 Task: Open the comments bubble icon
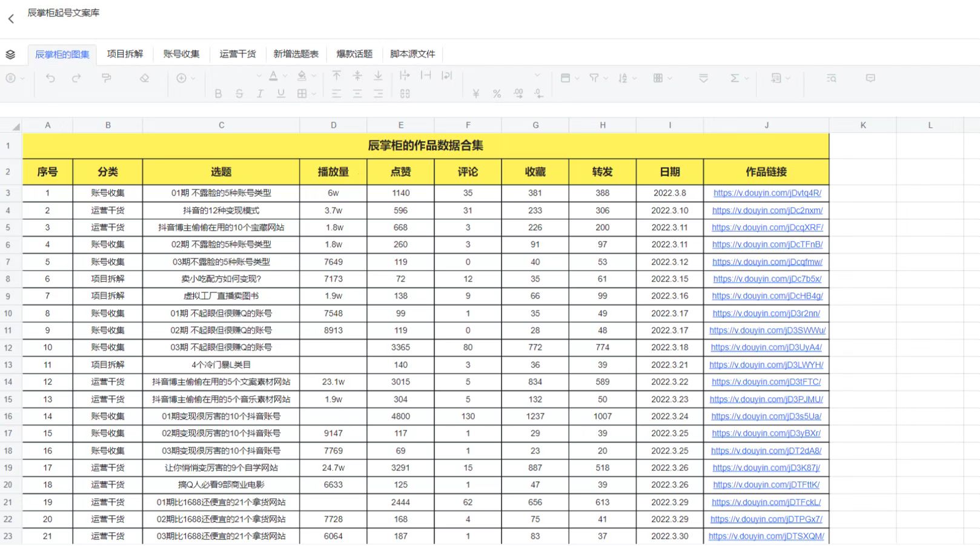(870, 78)
